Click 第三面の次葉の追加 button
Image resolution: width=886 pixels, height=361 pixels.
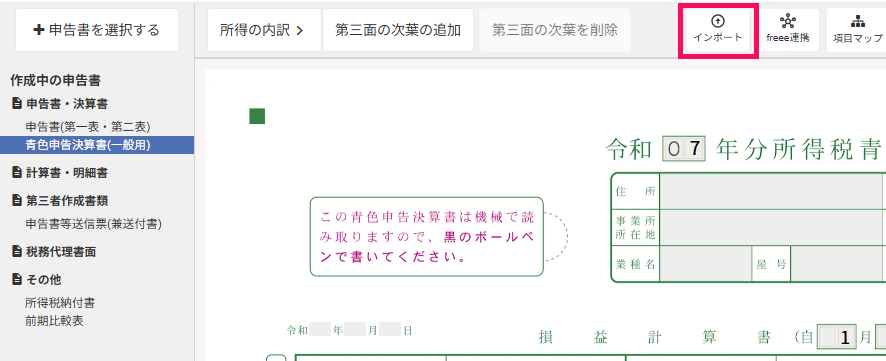pos(398,30)
